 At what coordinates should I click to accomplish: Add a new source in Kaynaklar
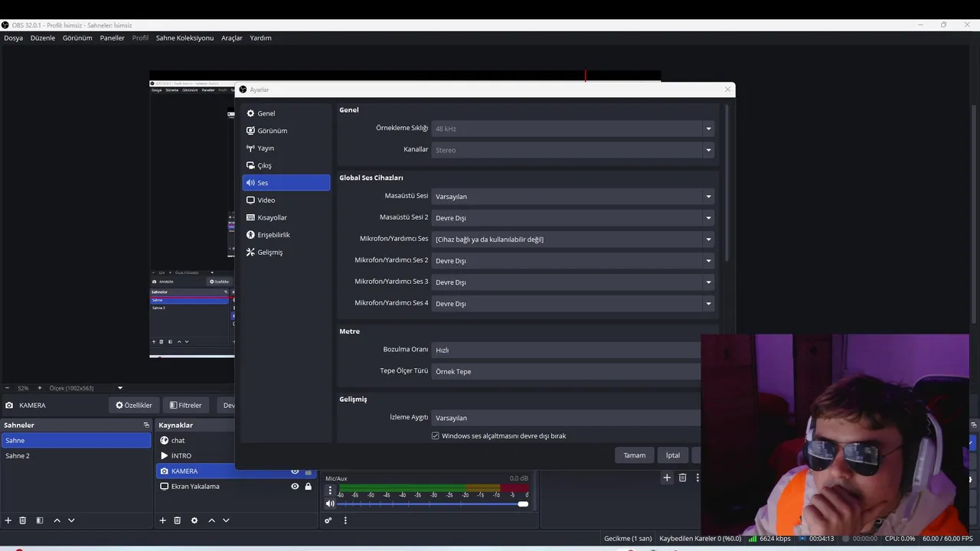point(162,520)
